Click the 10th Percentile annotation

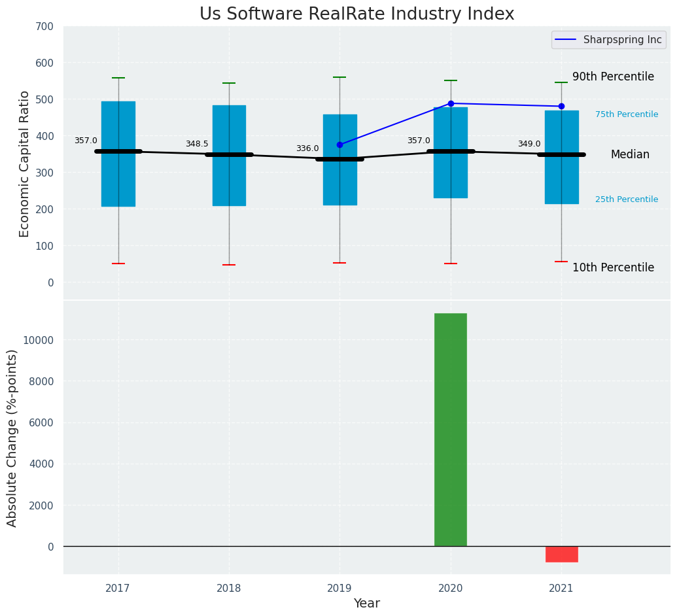pyautogui.click(x=613, y=267)
